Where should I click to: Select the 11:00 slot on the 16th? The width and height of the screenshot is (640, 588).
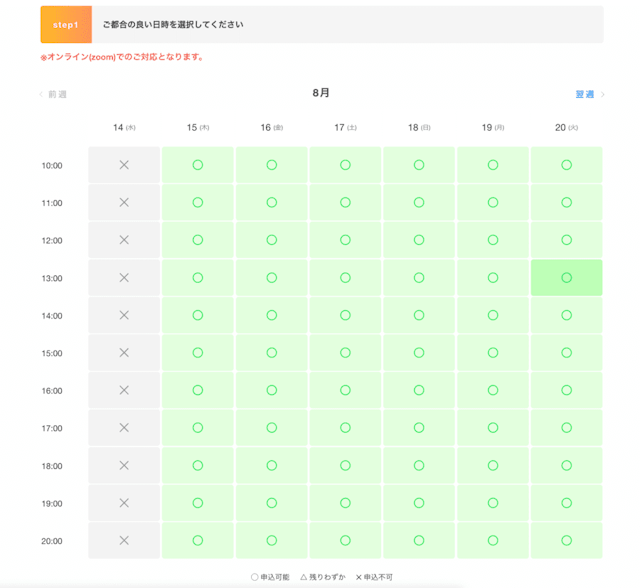[x=271, y=202]
